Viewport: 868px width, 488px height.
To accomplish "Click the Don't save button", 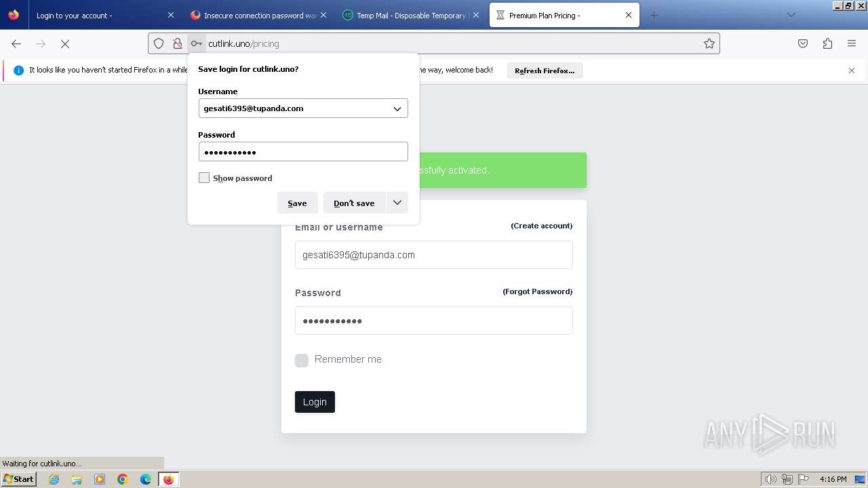I will tap(354, 203).
